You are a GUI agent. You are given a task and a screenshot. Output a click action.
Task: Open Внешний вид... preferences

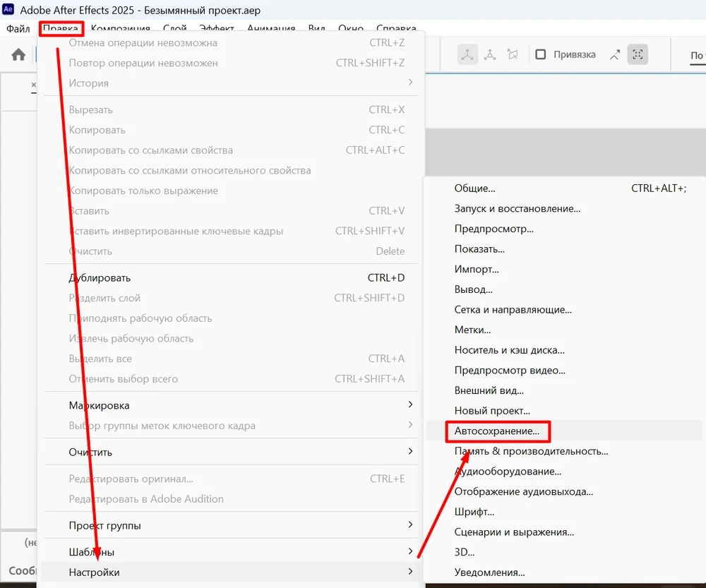point(565,390)
